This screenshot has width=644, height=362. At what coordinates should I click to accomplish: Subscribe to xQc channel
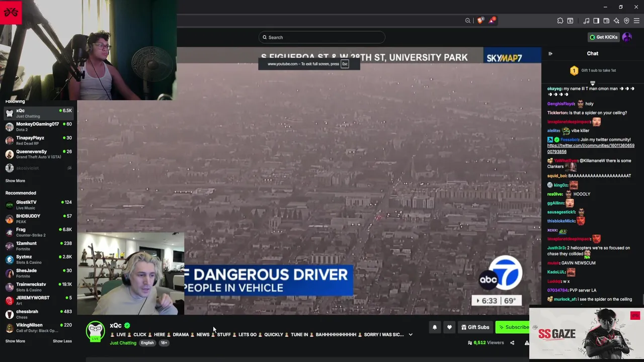point(513,327)
